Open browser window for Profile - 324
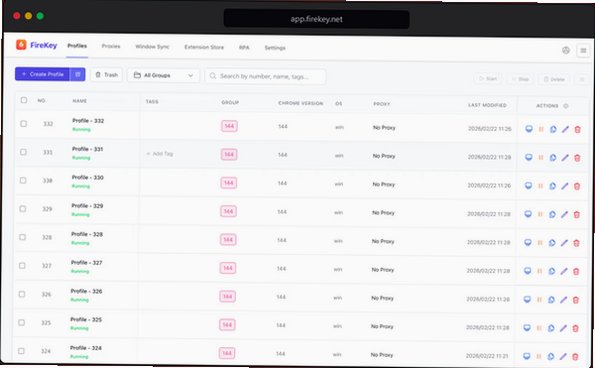This screenshot has width=595, height=368. [x=526, y=356]
